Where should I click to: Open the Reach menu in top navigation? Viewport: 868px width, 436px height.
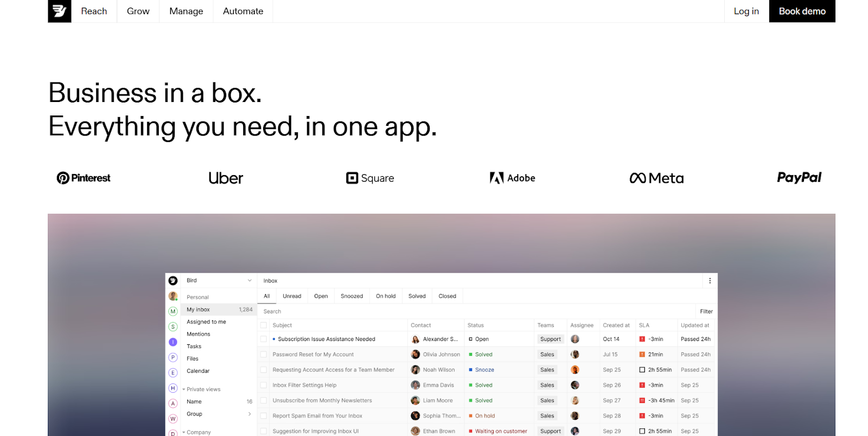coord(94,11)
